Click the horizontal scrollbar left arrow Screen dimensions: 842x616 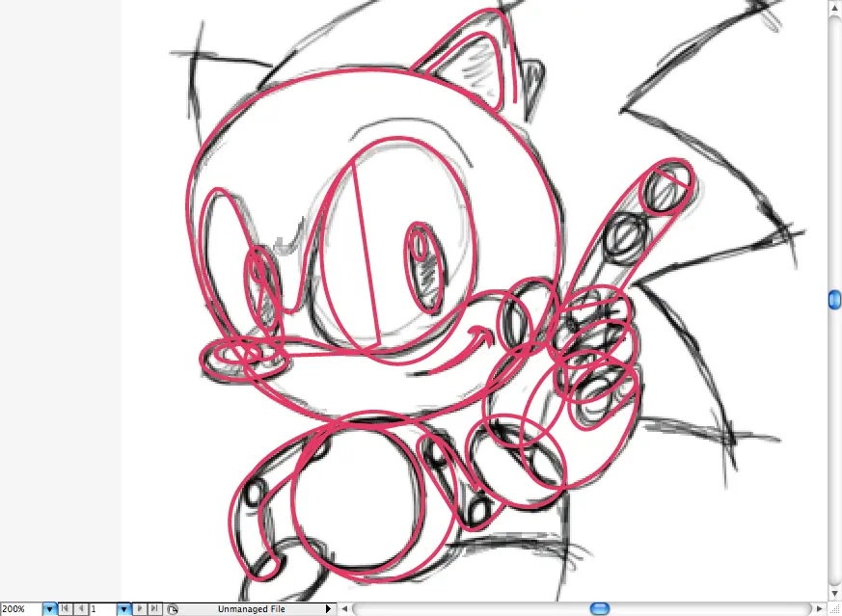coord(344,609)
